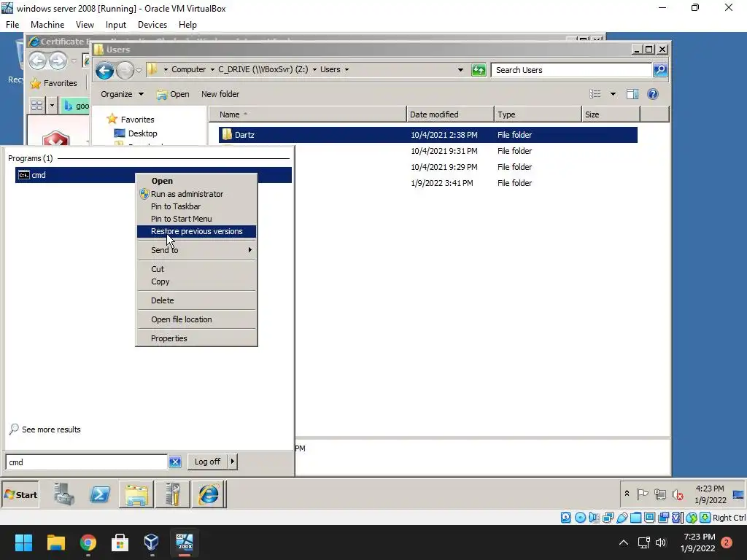Launch Internet Explorer from the guest taskbar
The height and width of the screenshot is (560, 747).
(209, 494)
